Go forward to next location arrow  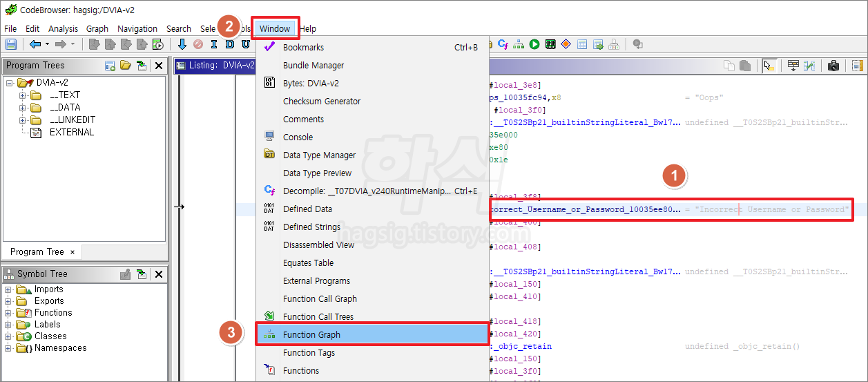pyautogui.click(x=60, y=44)
